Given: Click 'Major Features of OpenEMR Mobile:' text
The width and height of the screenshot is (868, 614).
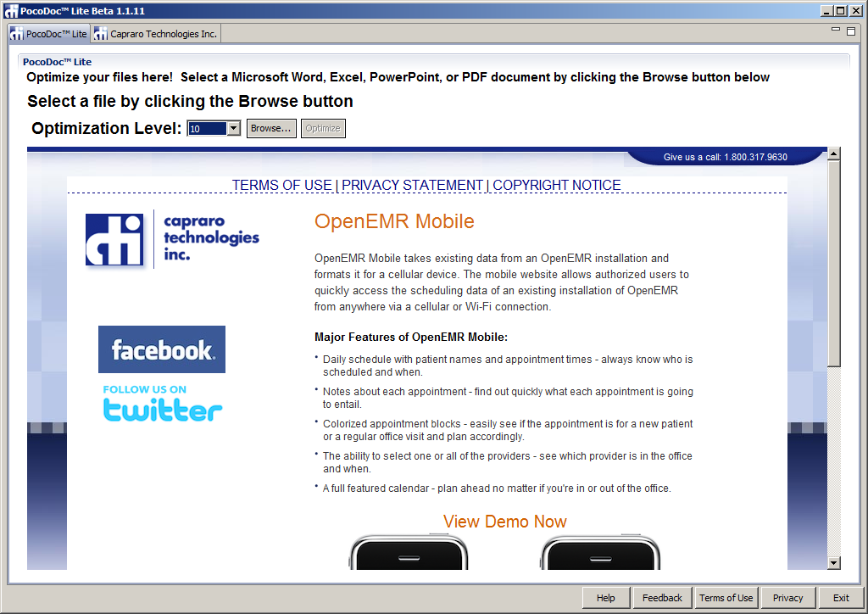Looking at the screenshot, I should (x=411, y=338).
